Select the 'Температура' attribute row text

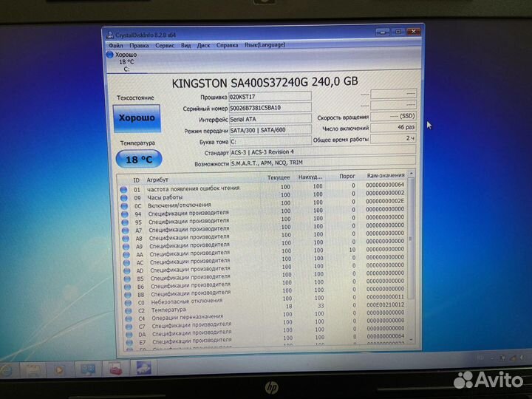(168, 310)
